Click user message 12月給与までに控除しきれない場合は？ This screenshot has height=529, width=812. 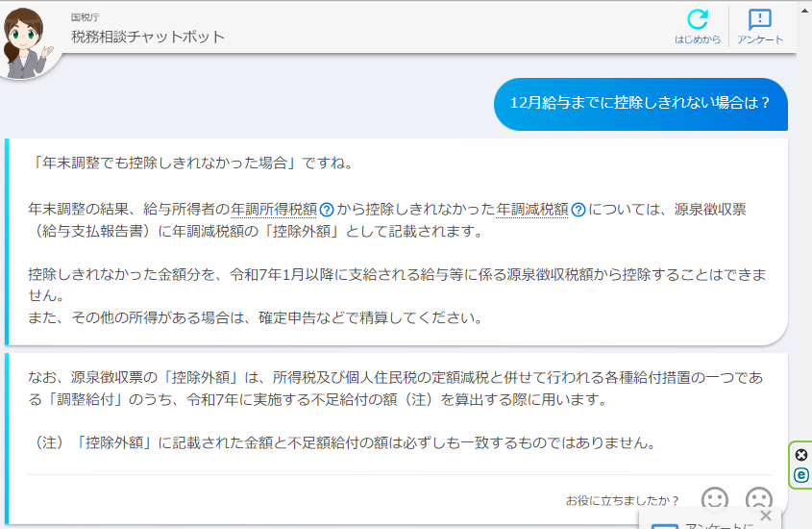point(641,104)
